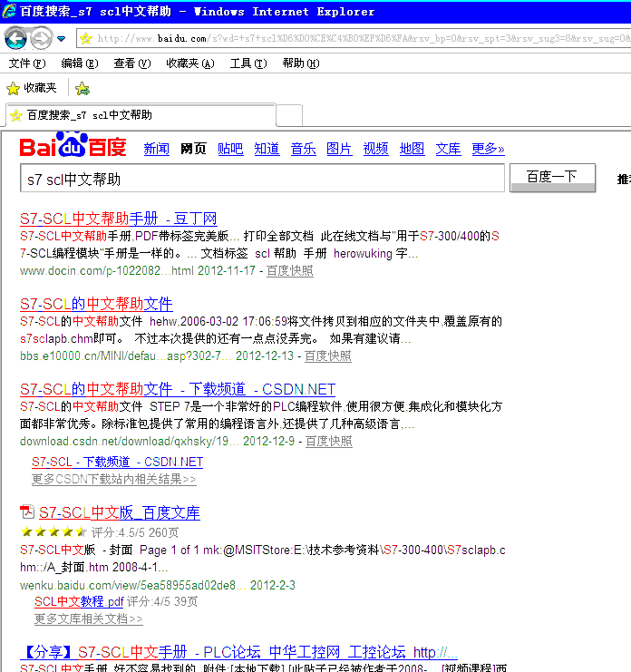
Task: Click the add-to-favorites-bar star icon
Action: (83, 89)
